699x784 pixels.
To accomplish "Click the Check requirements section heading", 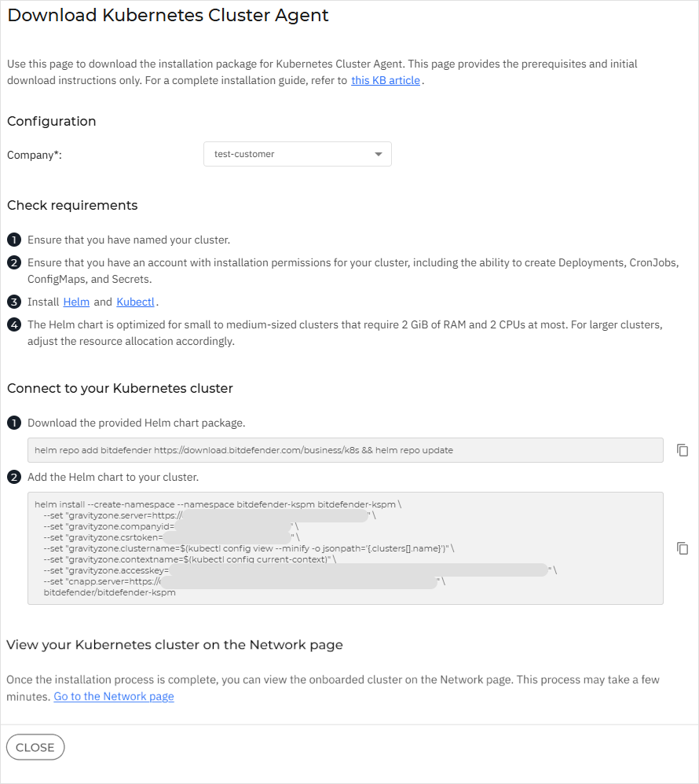I will coord(72,205).
